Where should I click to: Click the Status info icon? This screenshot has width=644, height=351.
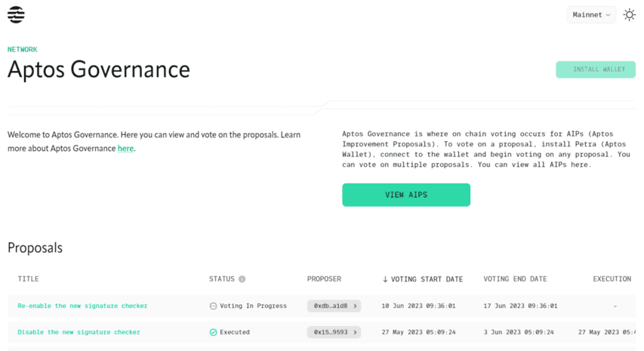tap(242, 279)
